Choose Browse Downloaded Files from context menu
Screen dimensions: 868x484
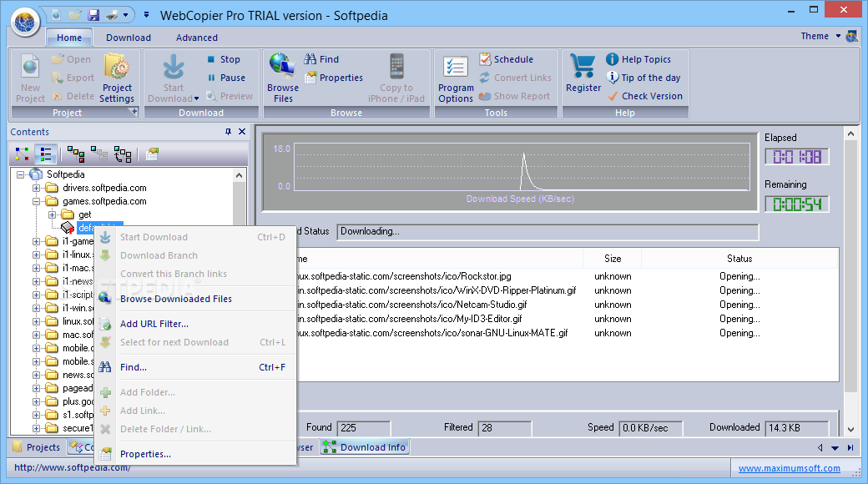[x=195, y=299]
